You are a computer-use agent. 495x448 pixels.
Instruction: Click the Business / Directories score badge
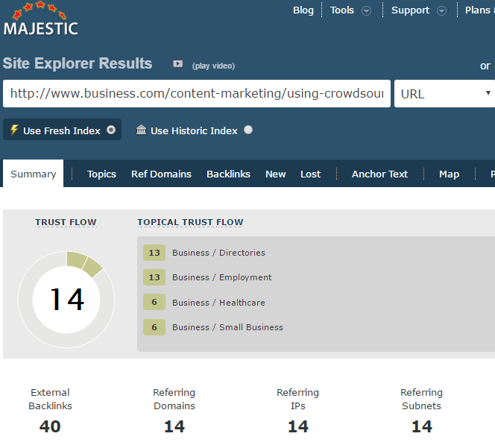pyautogui.click(x=154, y=253)
